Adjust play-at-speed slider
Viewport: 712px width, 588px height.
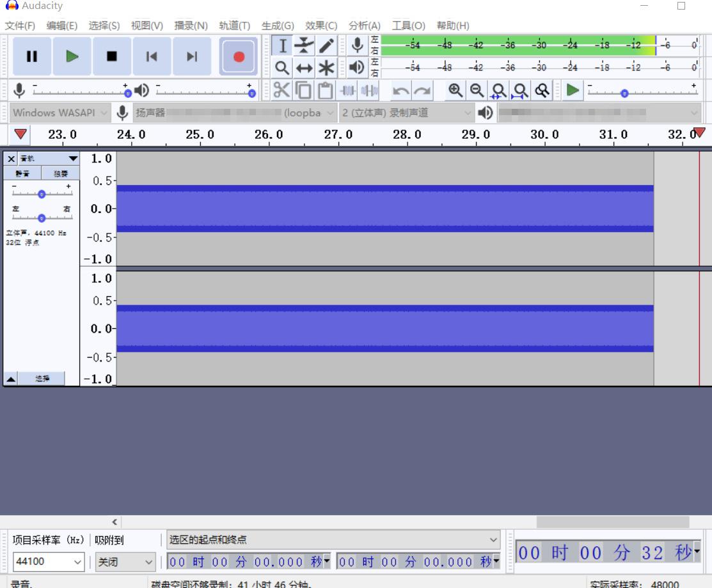(624, 93)
